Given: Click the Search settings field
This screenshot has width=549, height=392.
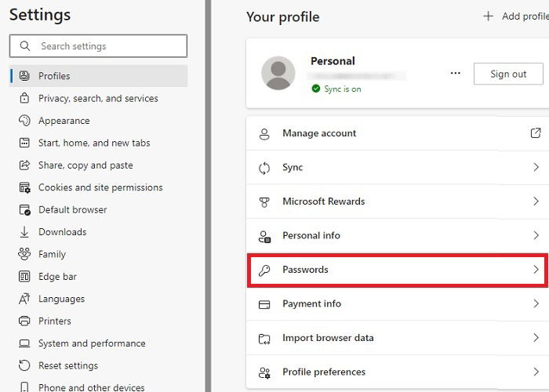Looking at the screenshot, I should click(99, 46).
